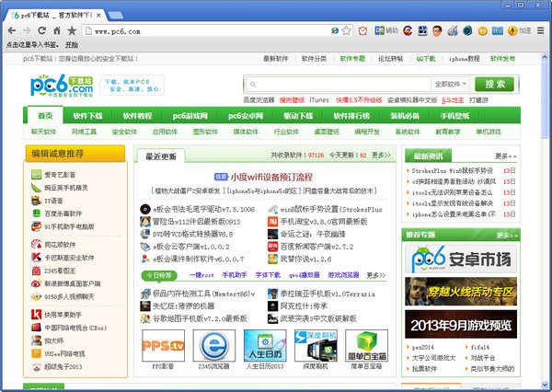Image resolution: width=552 pixels, height=392 pixels.
Task: Click the PPS影音 thumbnail
Action: click(x=164, y=345)
